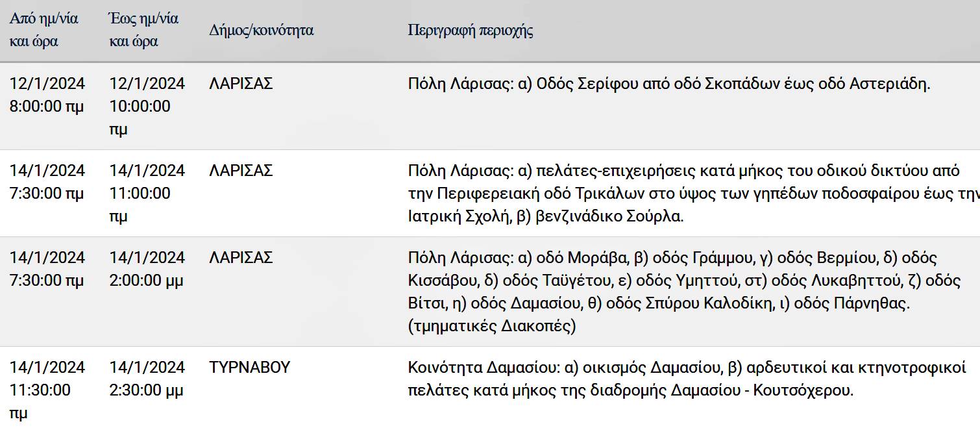Select ΛΑΡΙΣΑΣ in the Οδός Σερίφου row
This screenshot has width=980, height=428.
[x=241, y=84]
